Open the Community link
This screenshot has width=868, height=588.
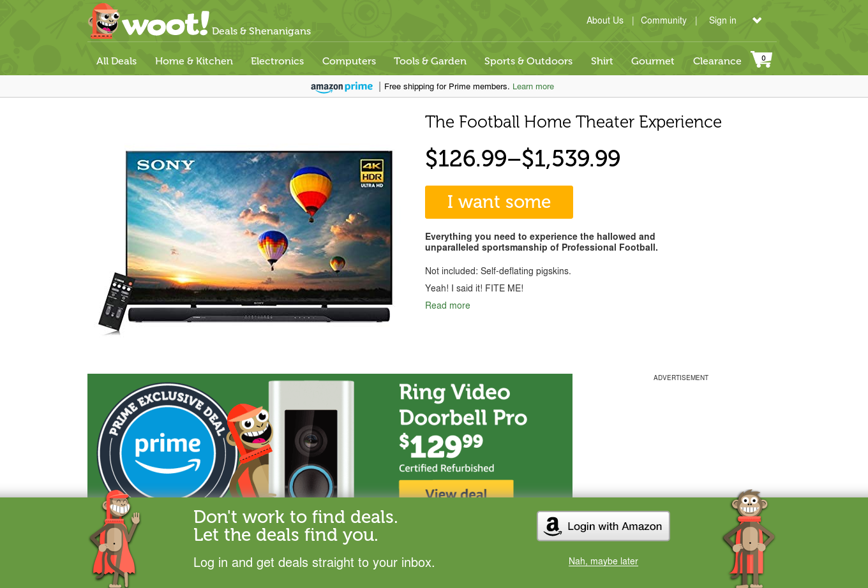click(664, 20)
